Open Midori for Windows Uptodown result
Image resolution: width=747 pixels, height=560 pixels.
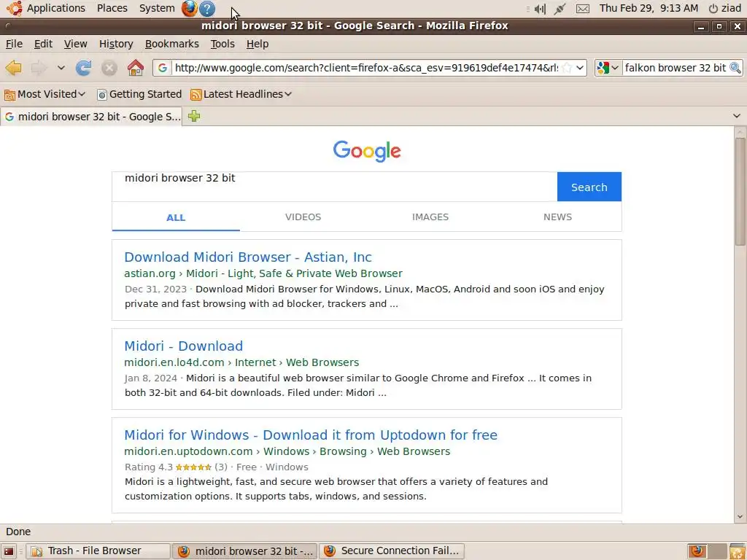[311, 435]
